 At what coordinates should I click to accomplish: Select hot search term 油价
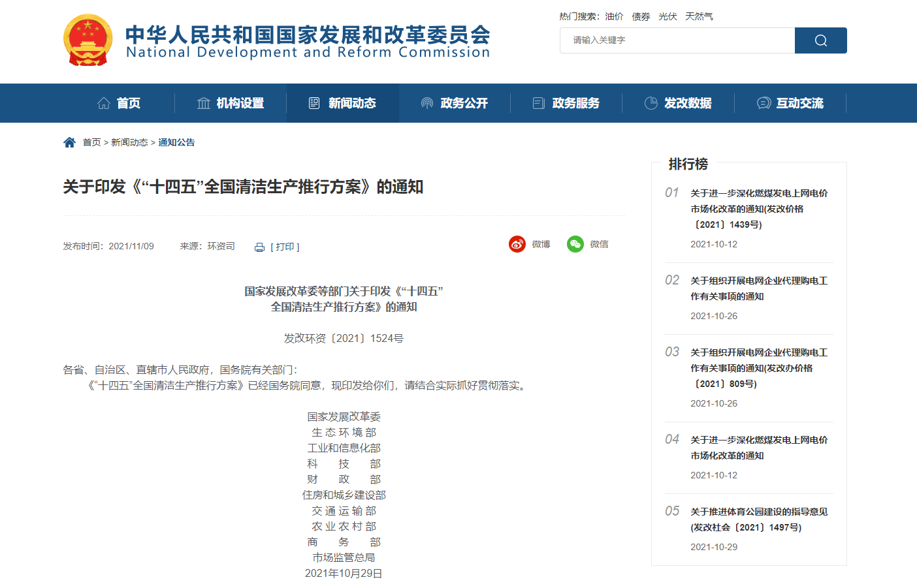[x=614, y=16]
